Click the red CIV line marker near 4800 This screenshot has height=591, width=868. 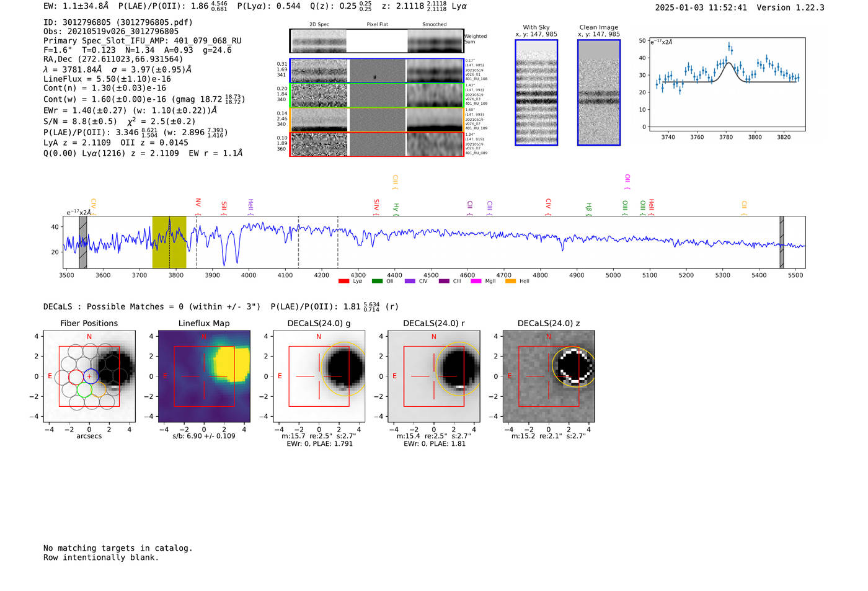pyautogui.click(x=548, y=207)
